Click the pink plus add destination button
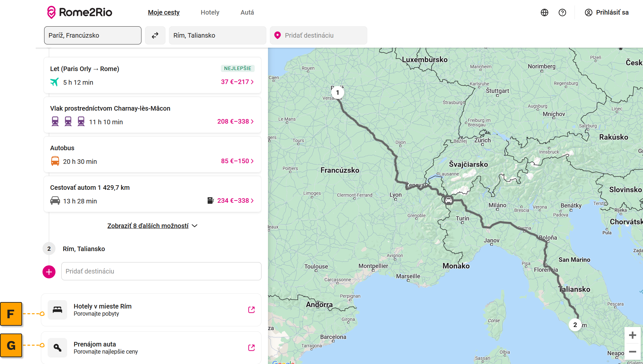 [x=49, y=272]
